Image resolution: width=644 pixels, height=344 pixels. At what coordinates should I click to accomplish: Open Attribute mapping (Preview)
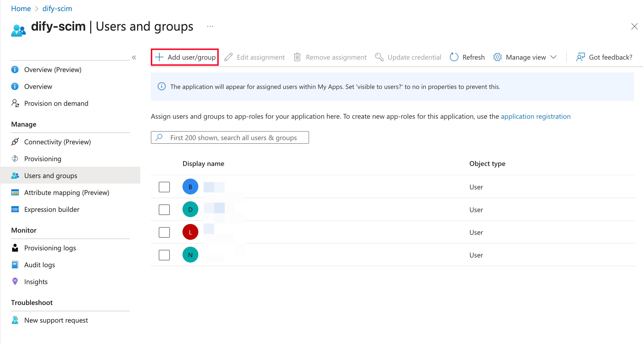point(67,193)
